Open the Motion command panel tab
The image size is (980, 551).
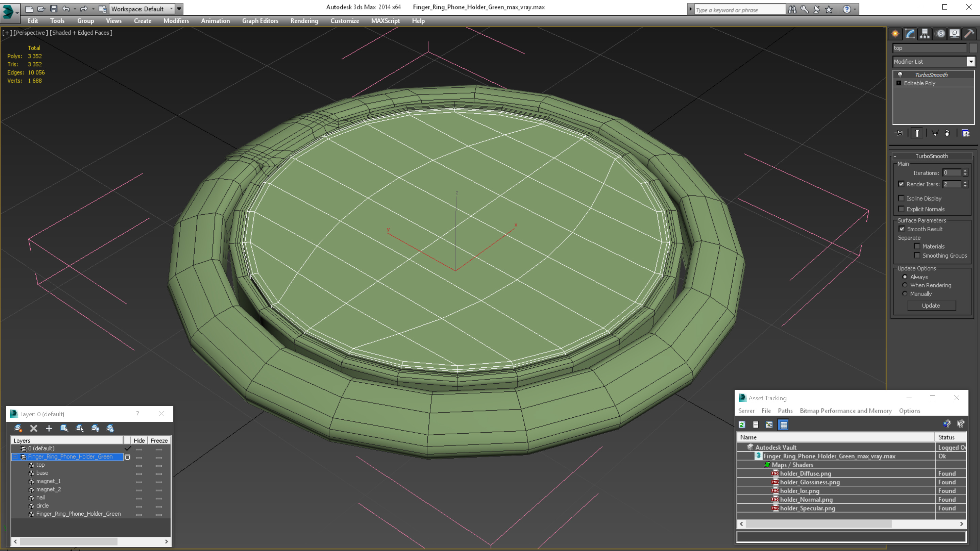[940, 34]
